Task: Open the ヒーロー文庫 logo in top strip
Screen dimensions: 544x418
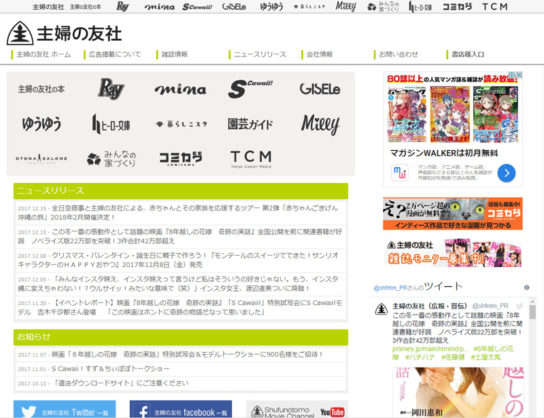Action: point(420,7)
